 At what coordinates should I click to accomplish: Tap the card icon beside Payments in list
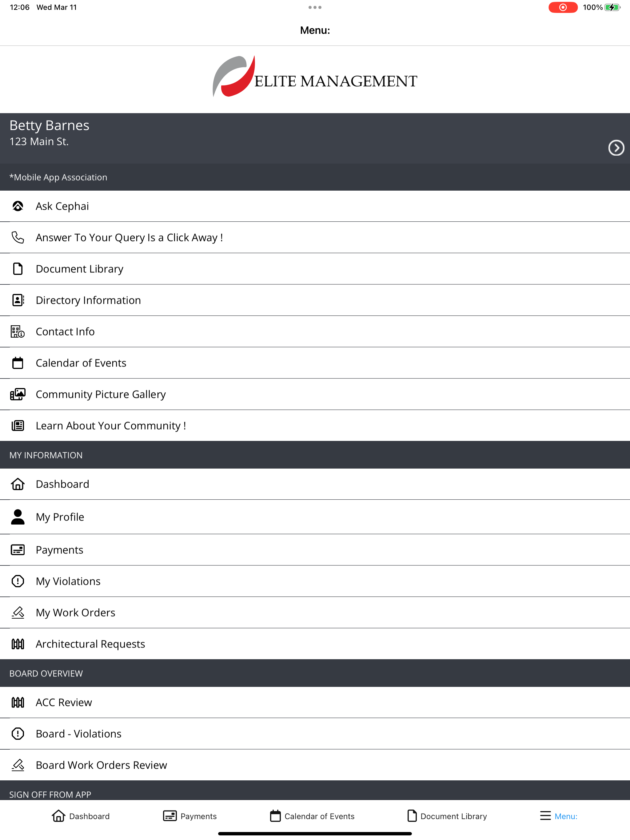click(x=18, y=550)
